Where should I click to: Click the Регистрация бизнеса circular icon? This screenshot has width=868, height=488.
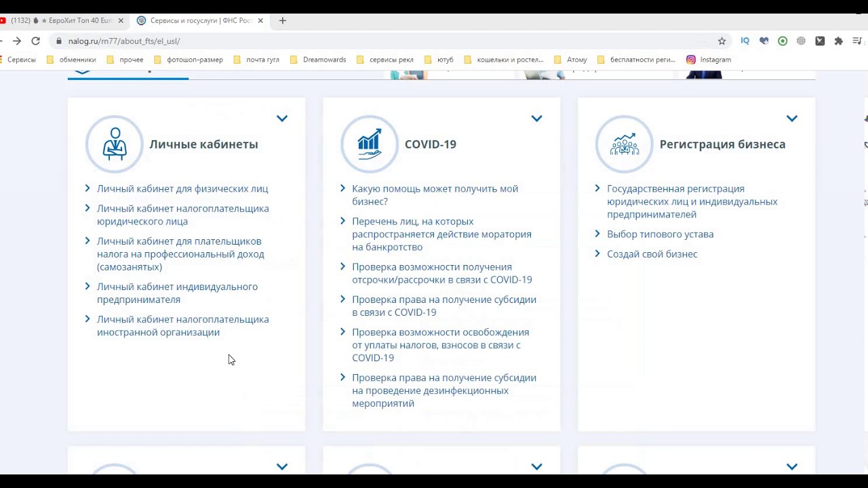(x=625, y=144)
